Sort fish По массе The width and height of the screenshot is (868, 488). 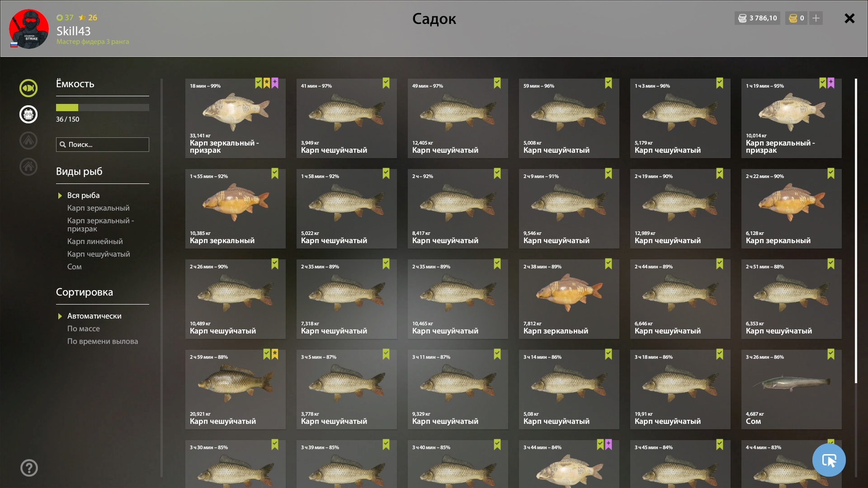[84, 328]
